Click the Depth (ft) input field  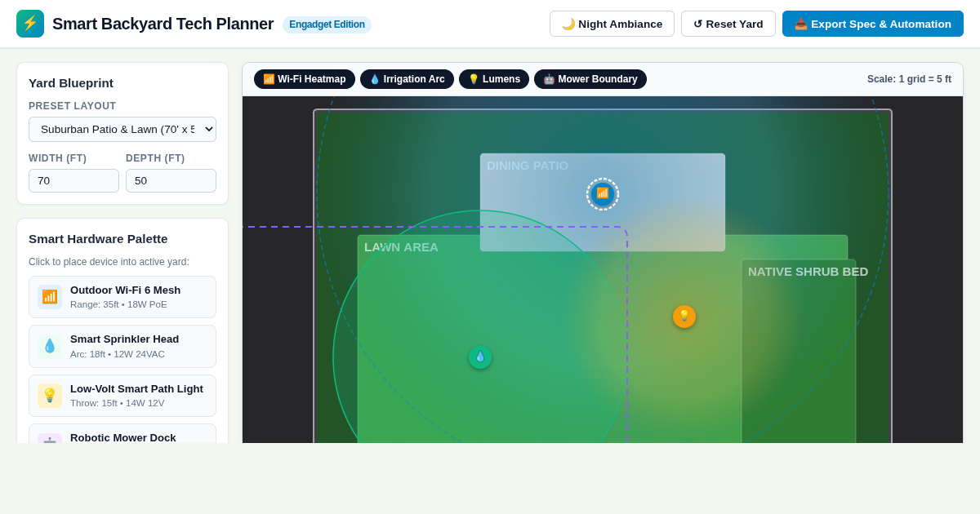(171, 180)
